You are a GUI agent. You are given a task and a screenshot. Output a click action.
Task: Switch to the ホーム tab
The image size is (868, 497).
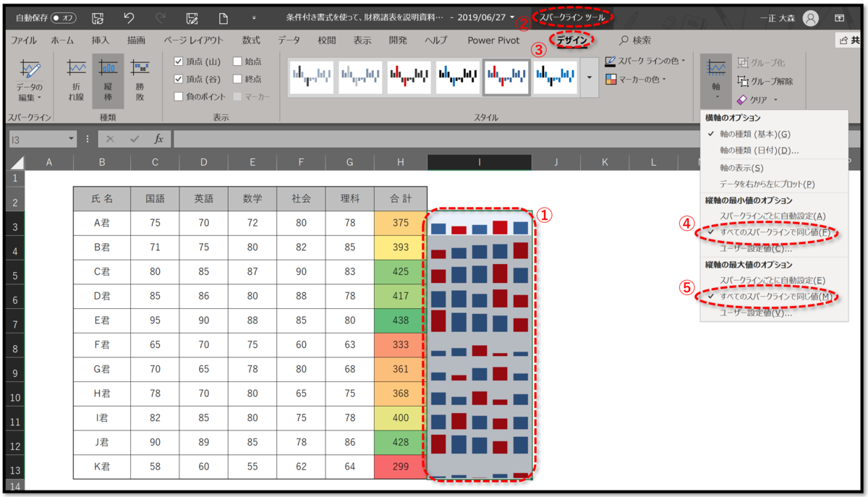coord(62,41)
